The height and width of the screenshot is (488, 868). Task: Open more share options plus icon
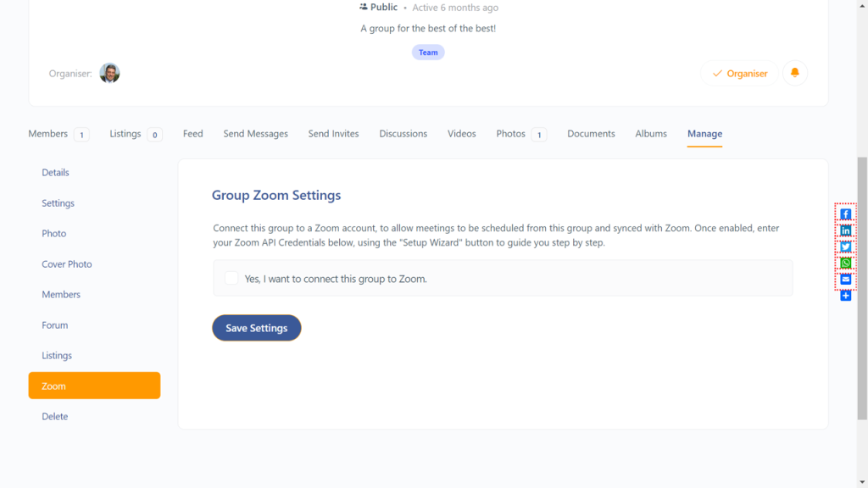click(845, 296)
